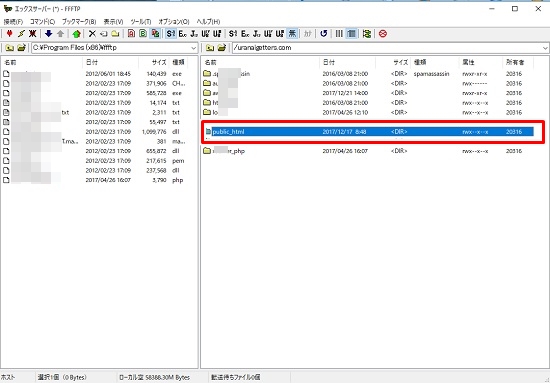The height and width of the screenshot is (383, 550).
Task: Open the ツール(T) menu
Action: (x=141, y=22)
